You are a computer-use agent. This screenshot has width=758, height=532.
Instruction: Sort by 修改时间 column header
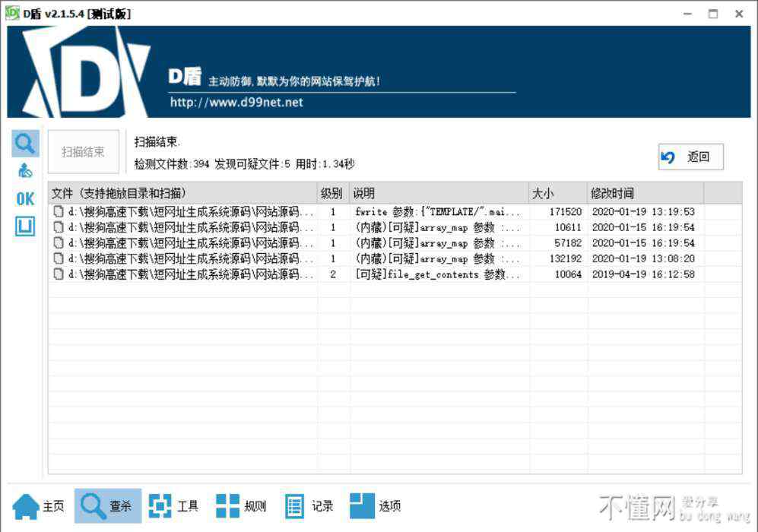[x=645, y=193]
